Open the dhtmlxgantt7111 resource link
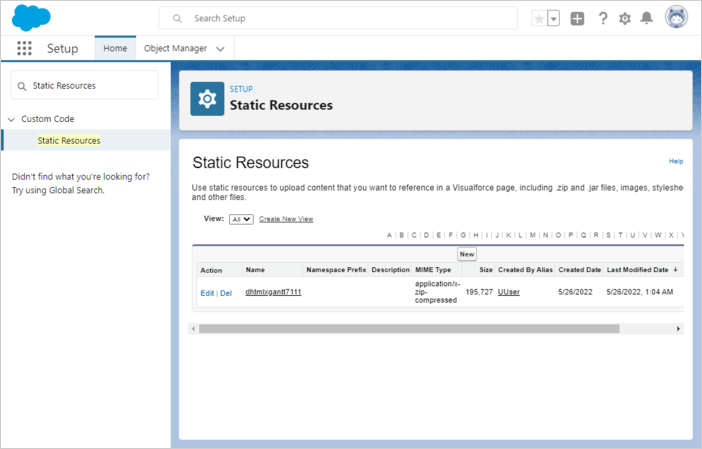The width and height of the screenshot is (702, 449). pyautogui.click(x=273, y=292)
